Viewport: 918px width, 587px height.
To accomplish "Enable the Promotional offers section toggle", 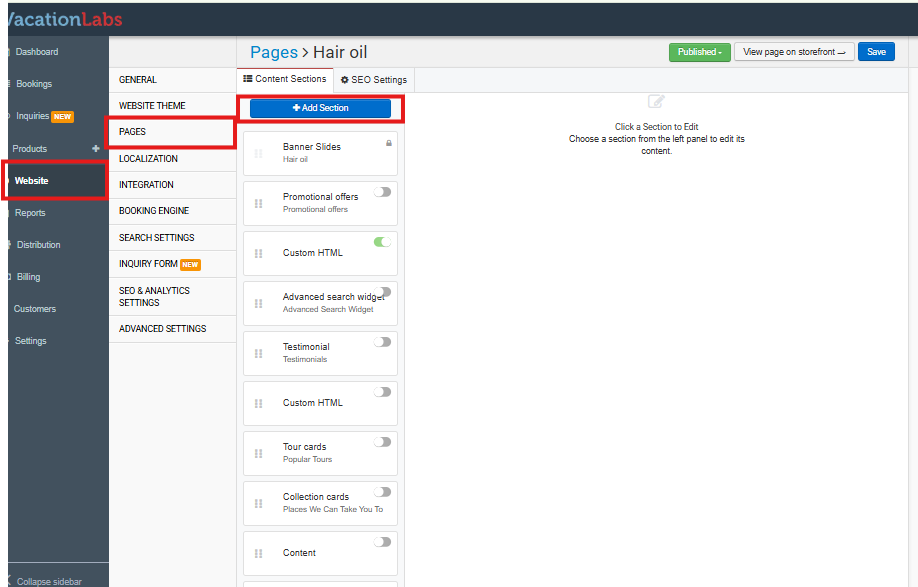I will coord(382,192).
